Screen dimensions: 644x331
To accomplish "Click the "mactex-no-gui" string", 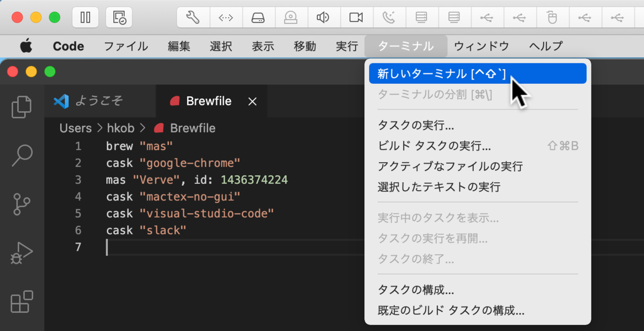I will click(x=190, y=197).
